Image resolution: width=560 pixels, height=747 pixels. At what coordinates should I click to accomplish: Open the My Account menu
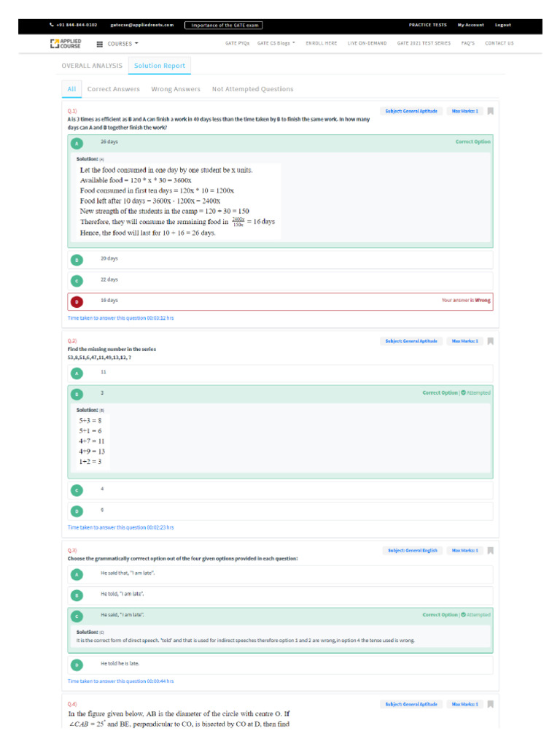[x=470, y=25]
